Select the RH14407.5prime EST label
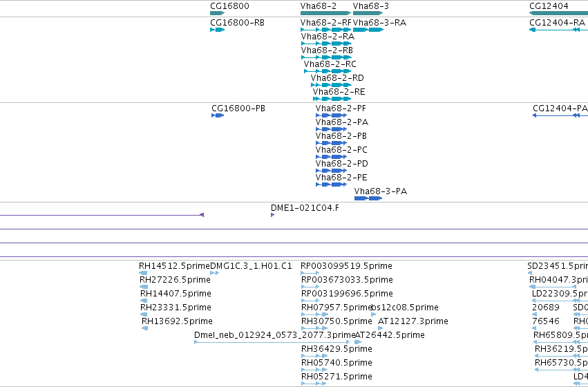The width and height of the screenshot is (588, 387). coord(176,294)
